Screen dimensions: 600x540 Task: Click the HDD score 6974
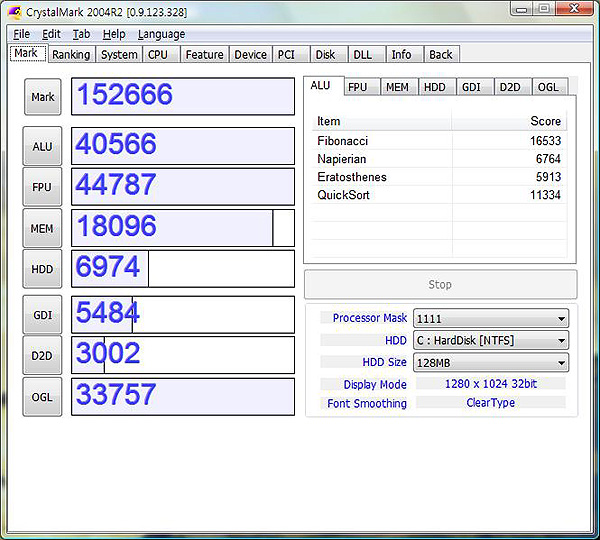click(x=108, y=267)
